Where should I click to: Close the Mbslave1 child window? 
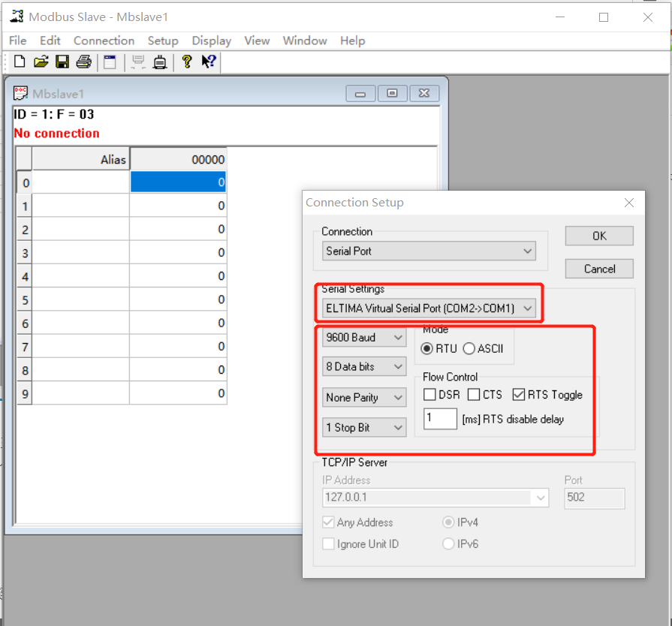point(424,93)
